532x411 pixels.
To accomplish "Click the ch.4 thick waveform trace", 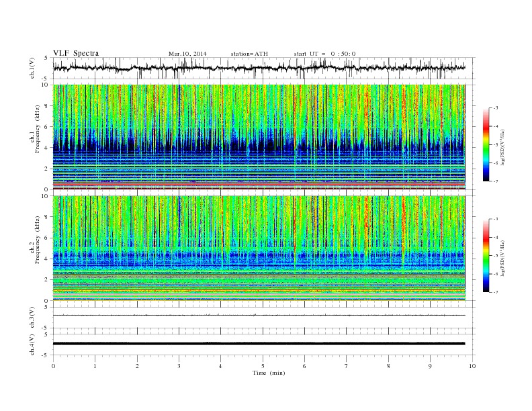I will pyautogui.click(x=259, y=344).
